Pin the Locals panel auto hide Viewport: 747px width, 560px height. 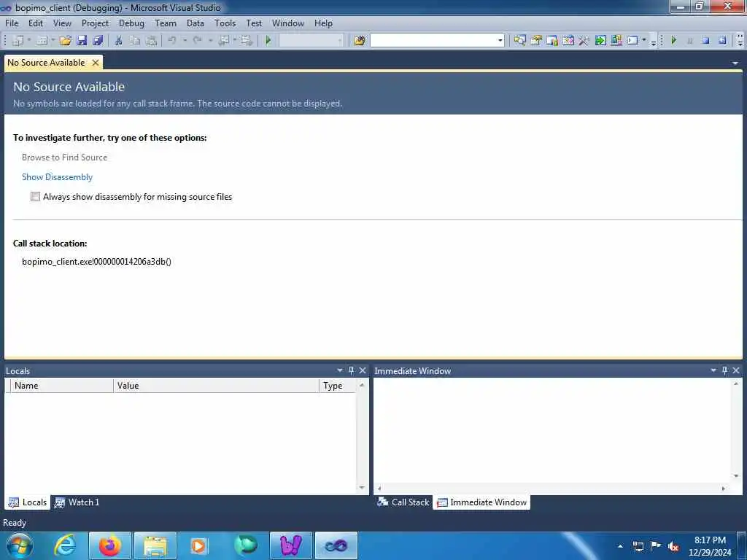[x=351, y=370]
